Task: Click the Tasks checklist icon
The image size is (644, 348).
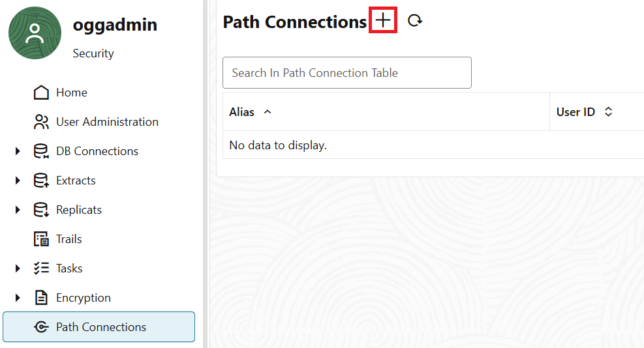Action: tap(41, 268)
